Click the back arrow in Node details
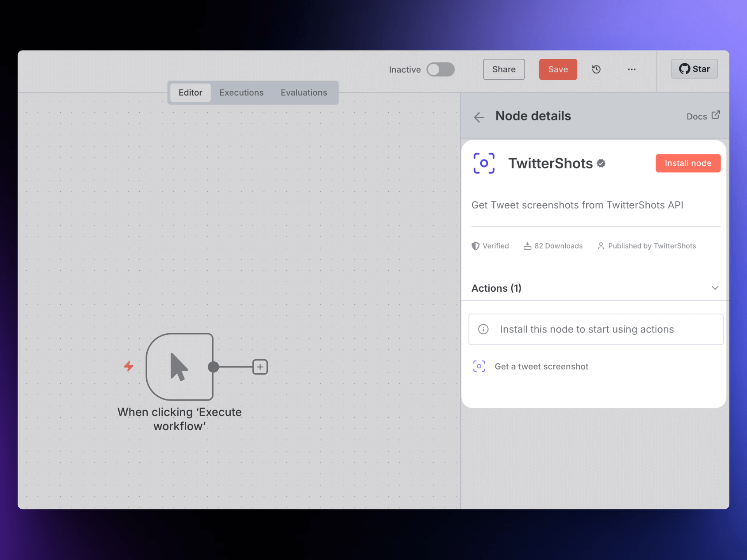The width and height of the screenshot is (747, 560). (479, 117)
